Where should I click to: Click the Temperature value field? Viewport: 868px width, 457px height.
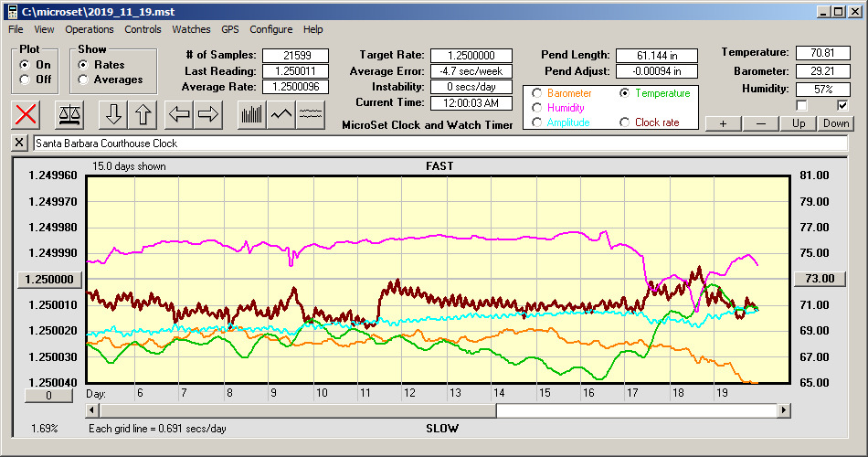coord(822,53)
